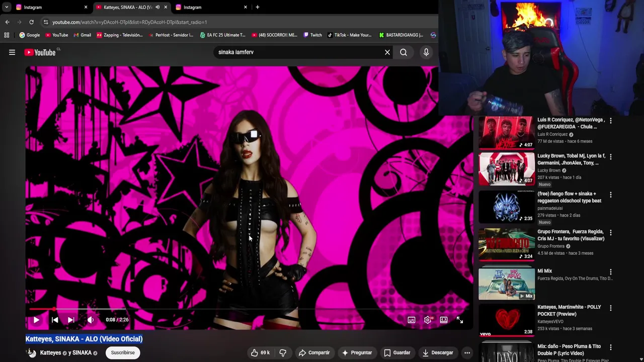This screenshot has width=644, height=362.
Task: Save video with Guardar
Action: point(397,352)
